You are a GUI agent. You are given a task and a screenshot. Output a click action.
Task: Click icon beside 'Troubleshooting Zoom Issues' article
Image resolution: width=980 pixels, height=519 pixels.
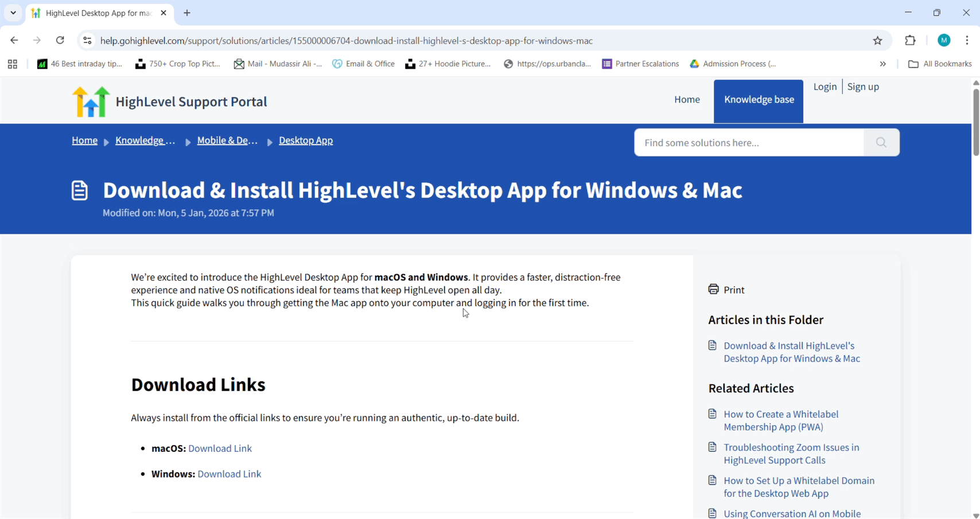click(713, 447)
